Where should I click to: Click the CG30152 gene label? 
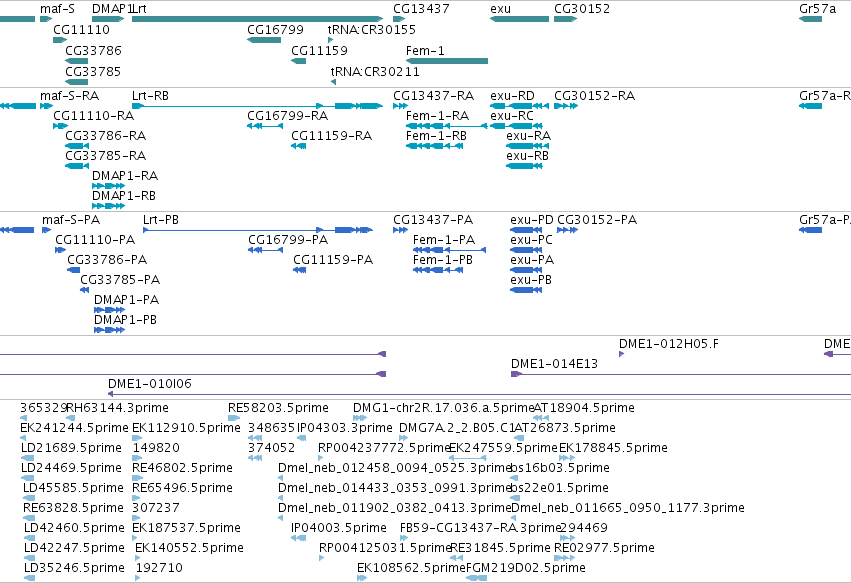pos(582,9)
